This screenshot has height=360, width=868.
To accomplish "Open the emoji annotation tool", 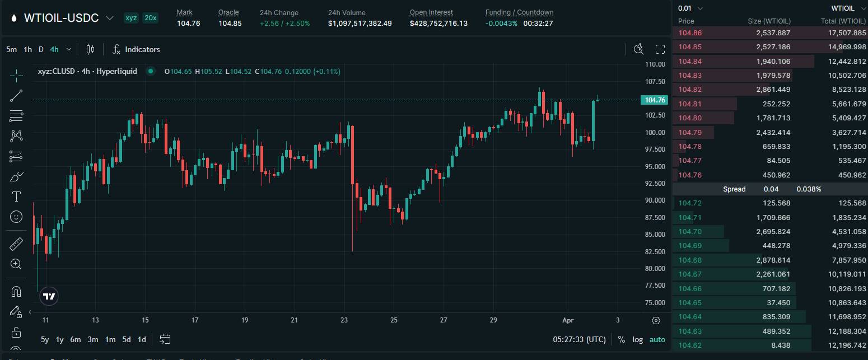I will click(x=16, y=217).
